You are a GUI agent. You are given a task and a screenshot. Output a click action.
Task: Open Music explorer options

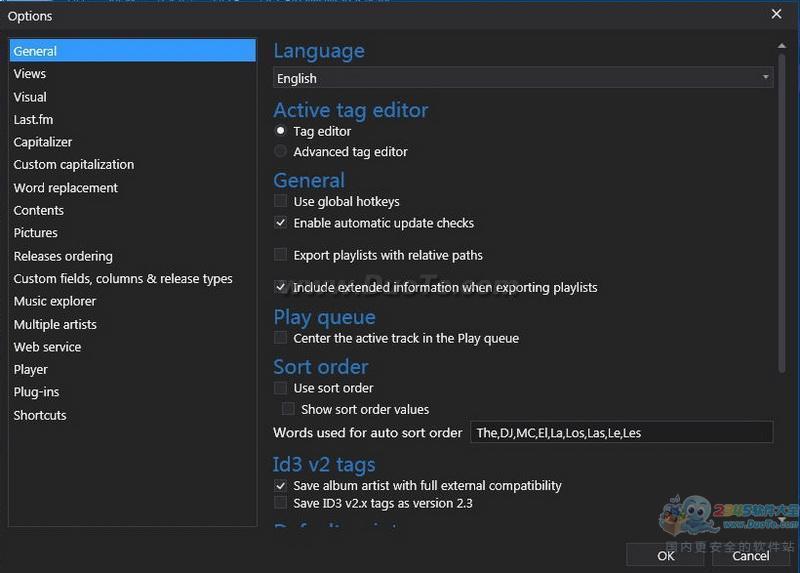click(x=133, y=301)
